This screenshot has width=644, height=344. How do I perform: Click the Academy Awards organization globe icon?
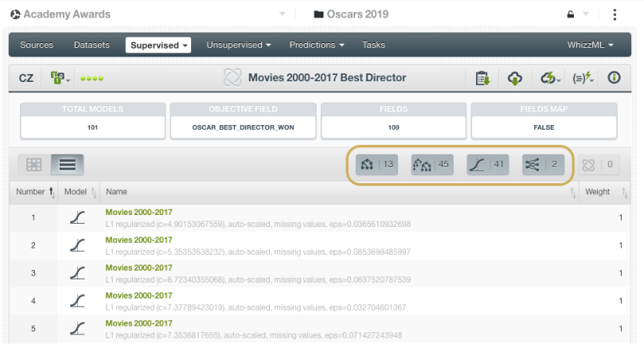(x=15, y=14)
